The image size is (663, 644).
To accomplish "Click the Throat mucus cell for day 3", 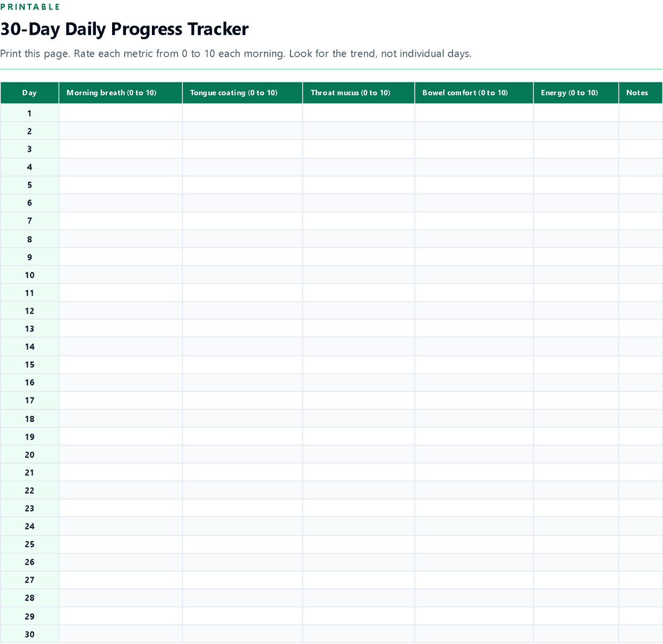I will (359, 149).
